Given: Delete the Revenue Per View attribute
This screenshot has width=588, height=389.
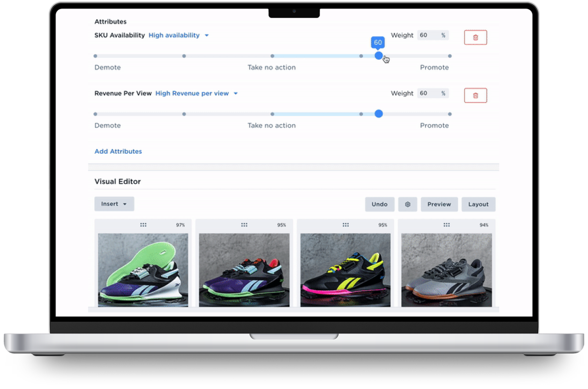Looking at the screenshot, I should [x=475, y=95].
